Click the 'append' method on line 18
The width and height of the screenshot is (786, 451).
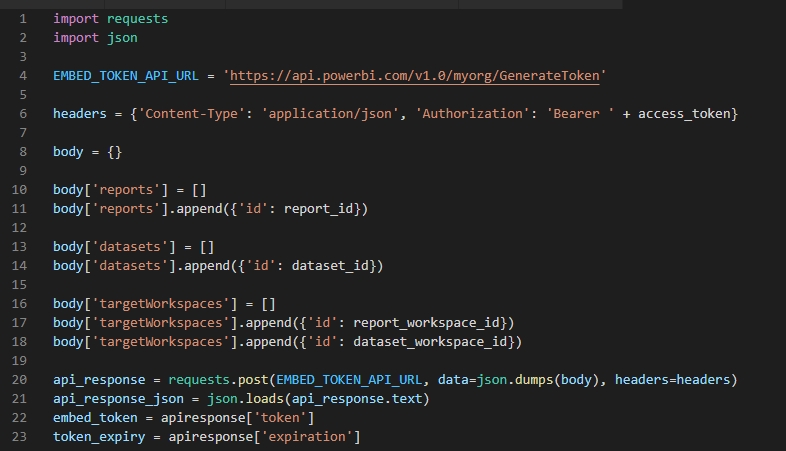tap(269, 342)
